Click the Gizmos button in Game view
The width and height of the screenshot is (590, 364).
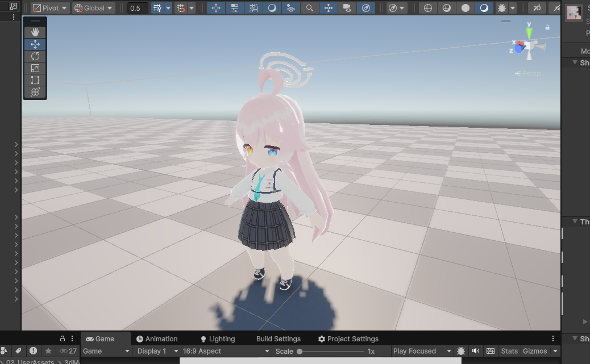coord(535,351)
